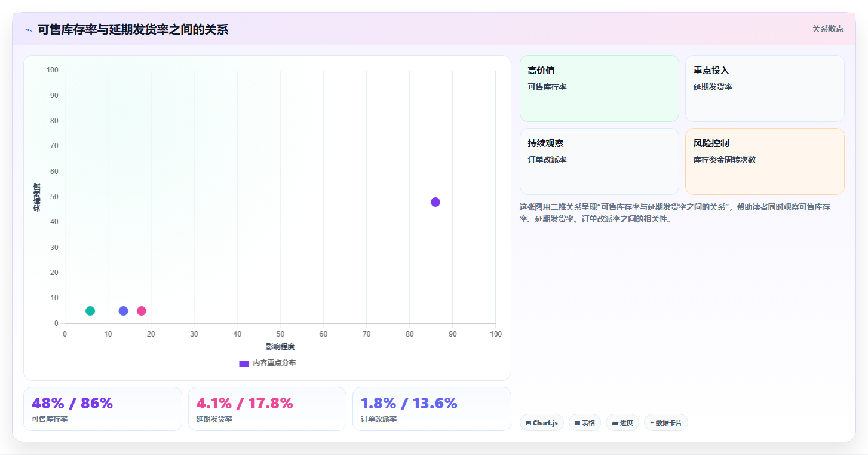Click the chart title 可售库存率与延期发货率之间的关系
Viewport: 868px width, 455px height.
(133, 29)
